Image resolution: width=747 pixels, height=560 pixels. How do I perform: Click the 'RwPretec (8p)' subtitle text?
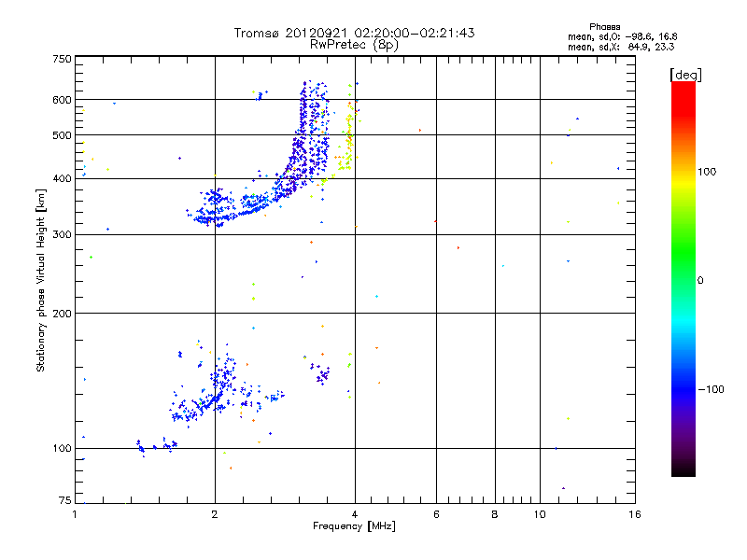tap(354, 45)
